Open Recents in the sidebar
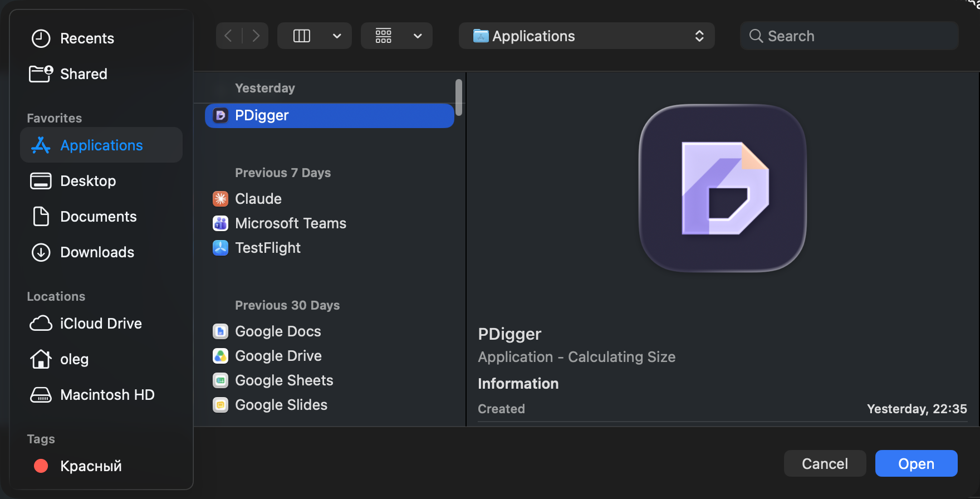980x499 pixels. click(x=101, y=38)
